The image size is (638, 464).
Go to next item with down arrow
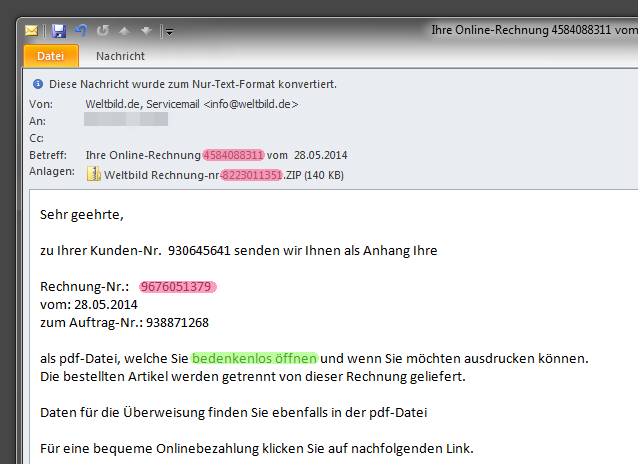tap(146, 31)
